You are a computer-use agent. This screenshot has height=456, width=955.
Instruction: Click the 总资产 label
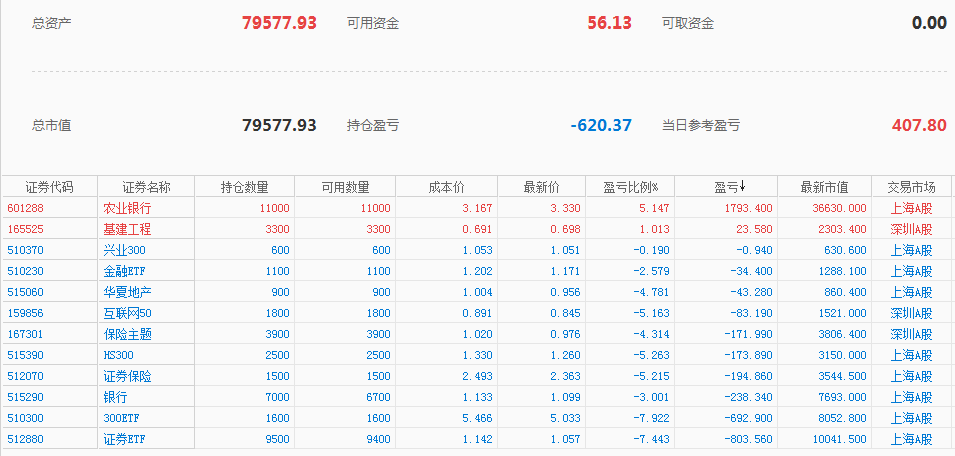click(52, 24)
